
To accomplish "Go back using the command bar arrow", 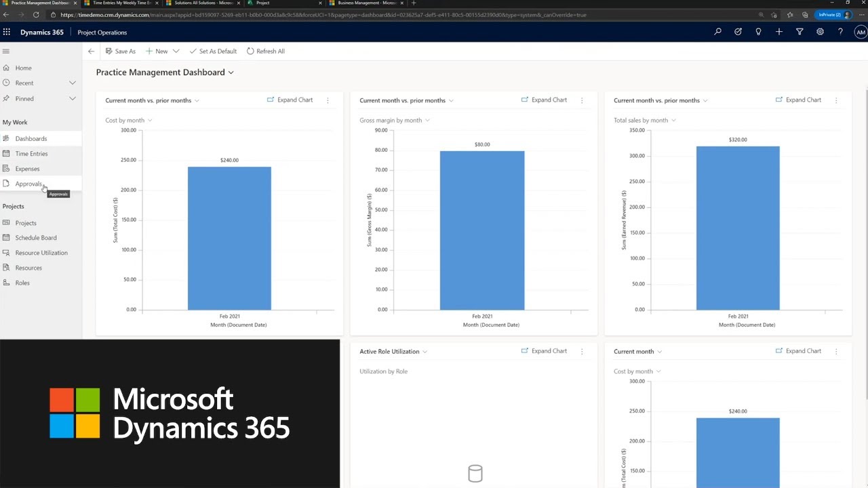I will [91, 51].
